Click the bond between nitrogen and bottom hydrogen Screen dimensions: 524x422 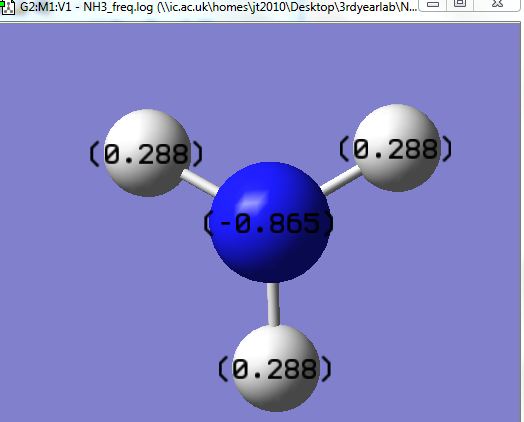click(274, 304)
